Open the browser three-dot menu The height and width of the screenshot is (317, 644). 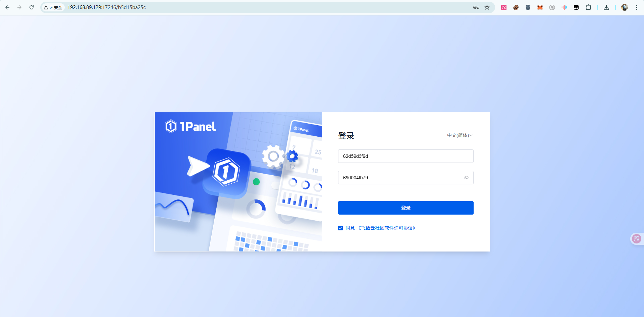637,7
